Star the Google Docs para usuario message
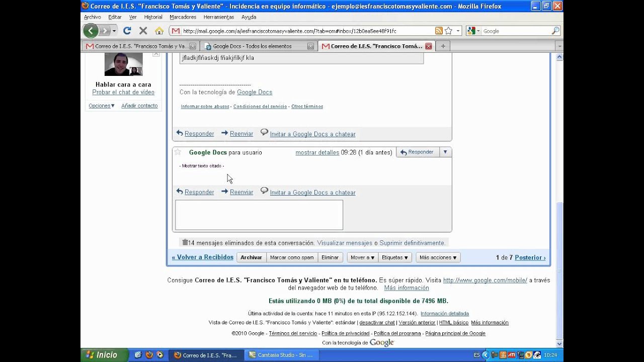The image size is (644, 362). [178, 152]
